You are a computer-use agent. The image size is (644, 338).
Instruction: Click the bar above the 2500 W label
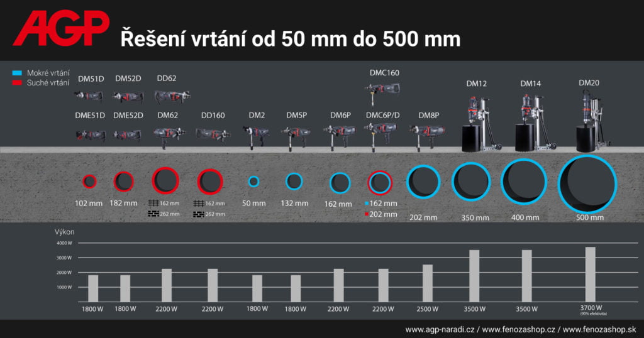[x=428, y=283]
